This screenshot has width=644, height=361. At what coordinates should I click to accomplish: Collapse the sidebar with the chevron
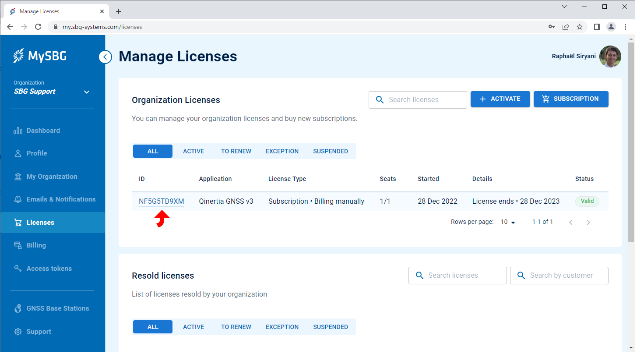(x=105, y=57)
